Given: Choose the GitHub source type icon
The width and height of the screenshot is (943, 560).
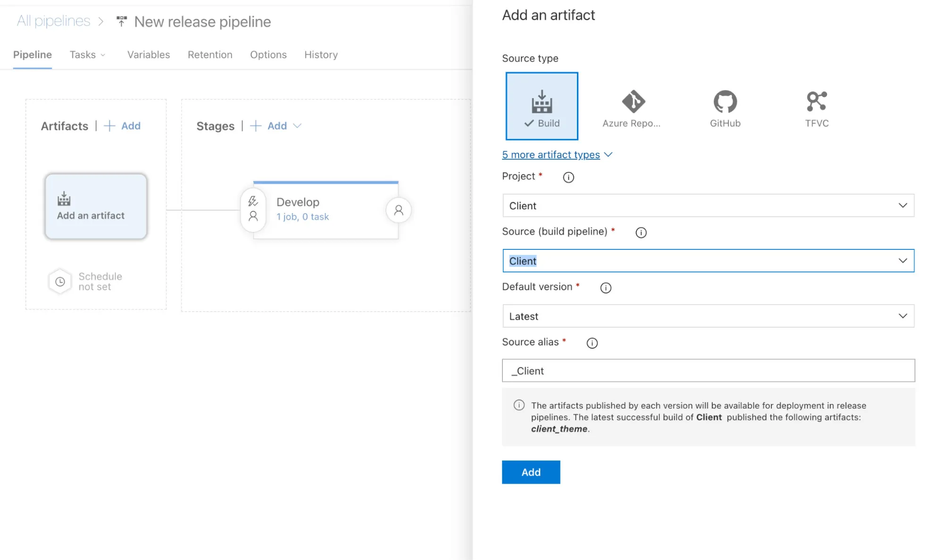Looking at the screenshot, I should [725, 102].
